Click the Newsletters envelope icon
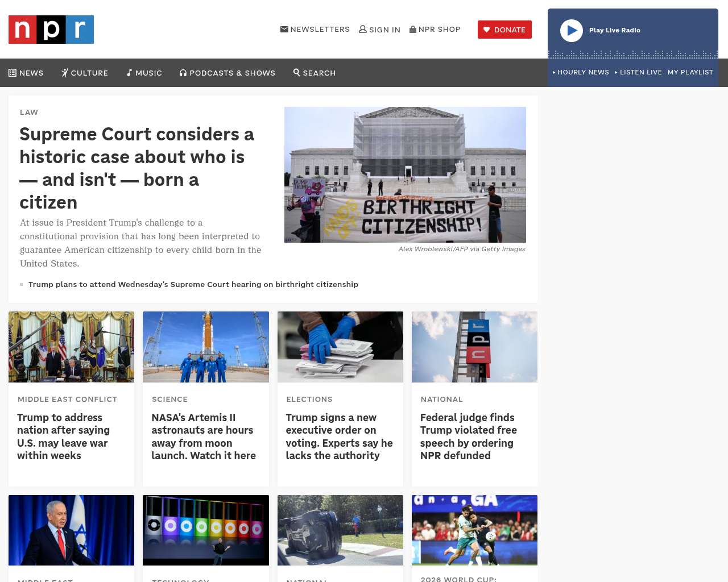Viewport: 728px width, 582px height. pos(284,30)
